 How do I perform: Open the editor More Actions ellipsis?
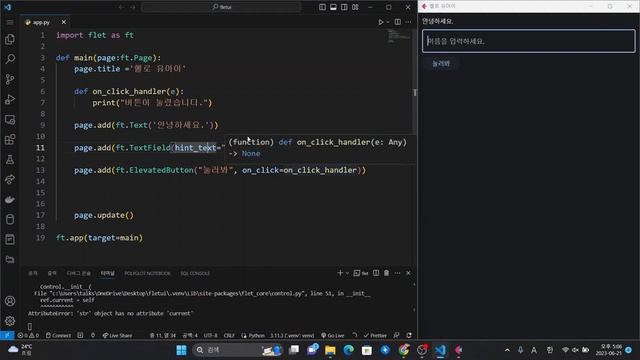(408, 22)
